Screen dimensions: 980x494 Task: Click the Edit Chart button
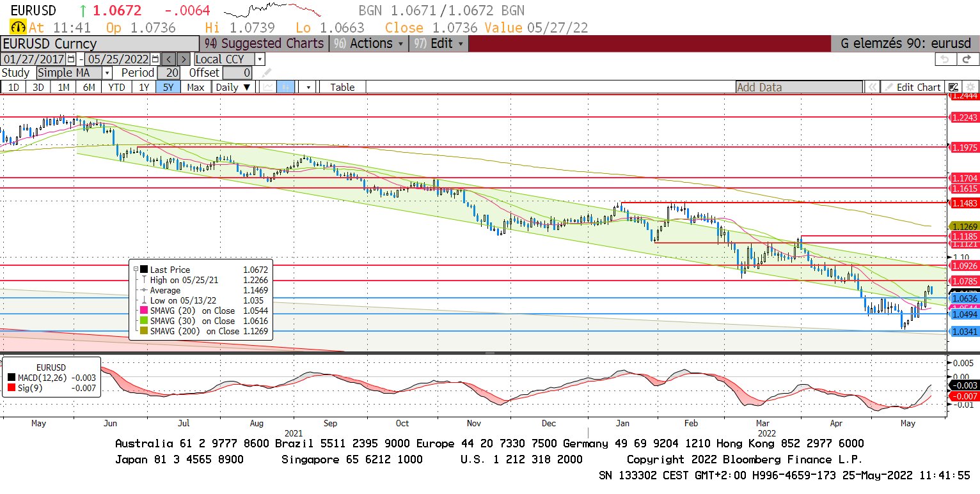point(913,87)
